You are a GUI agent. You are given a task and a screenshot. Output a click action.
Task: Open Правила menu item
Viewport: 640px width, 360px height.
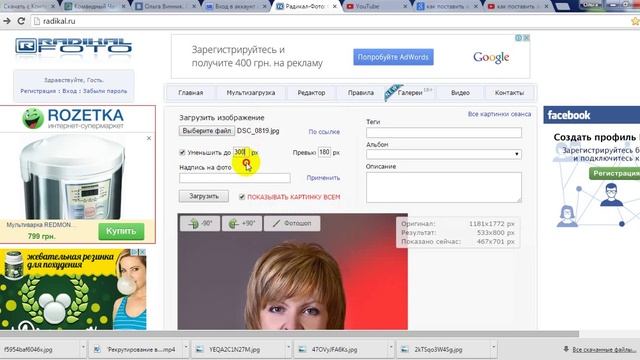click(x=361, y=93)
